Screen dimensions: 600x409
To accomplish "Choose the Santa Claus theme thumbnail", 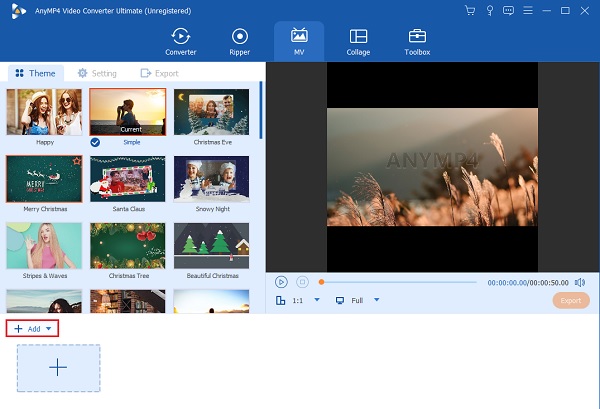I will tap(128, 179).
